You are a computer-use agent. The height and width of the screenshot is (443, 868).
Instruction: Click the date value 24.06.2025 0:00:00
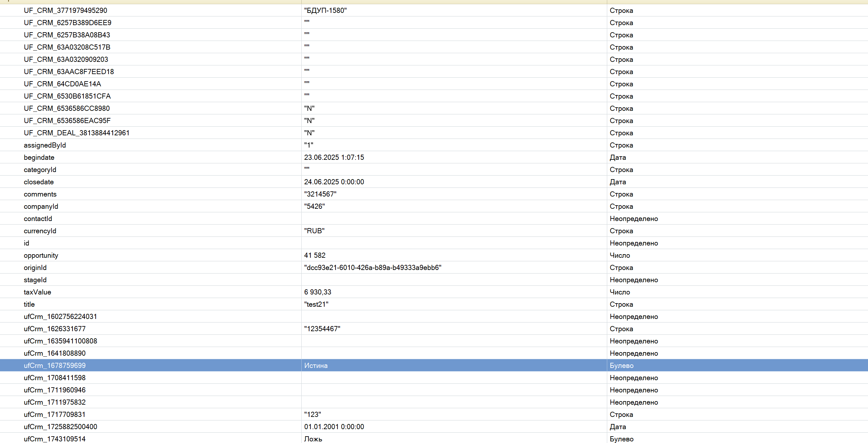point(334,182)
